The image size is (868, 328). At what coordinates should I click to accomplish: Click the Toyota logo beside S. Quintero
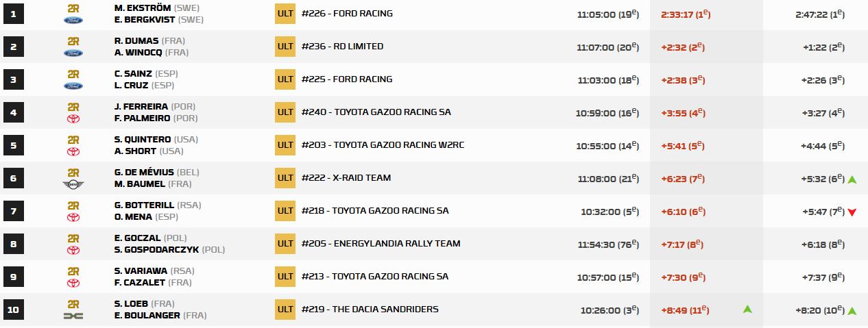[73, 151]
